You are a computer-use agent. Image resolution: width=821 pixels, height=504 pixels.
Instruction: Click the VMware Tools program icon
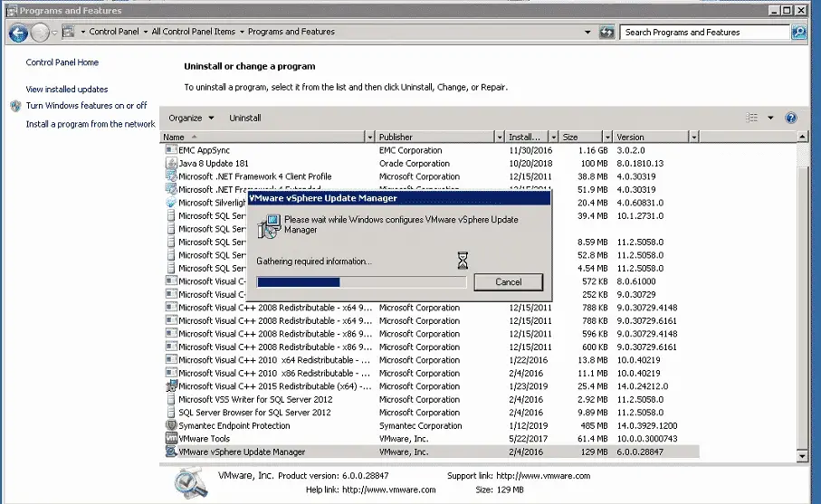[x=171, y=438]
